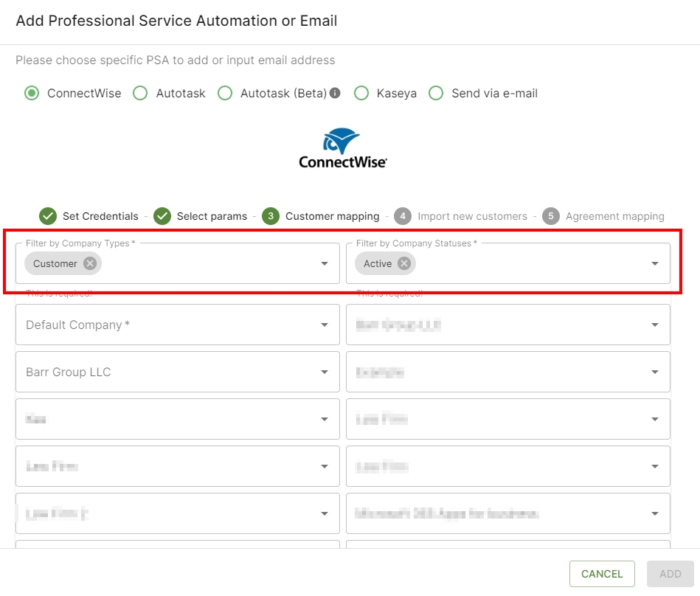The height and width of the screenshot is (596, 700).
Task: Click the Customer chip label
Action: tap(55, 263)
